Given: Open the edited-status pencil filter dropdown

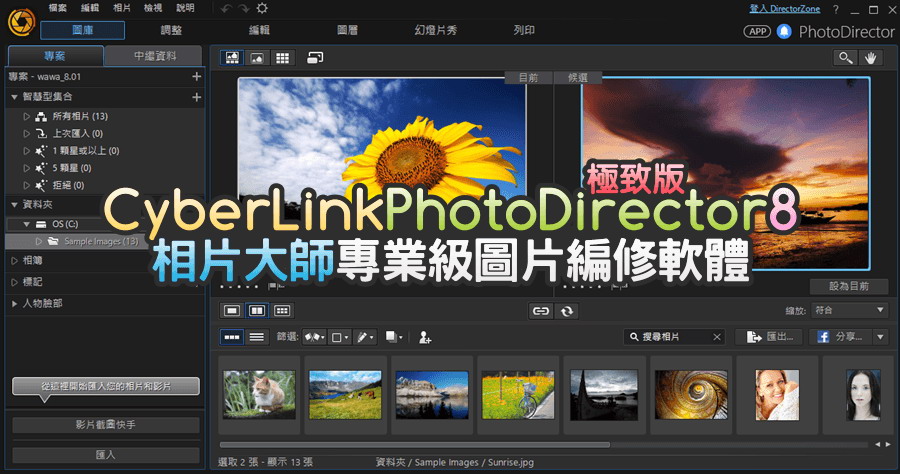Looking at the screenshot, I should (x=365, y=337).
